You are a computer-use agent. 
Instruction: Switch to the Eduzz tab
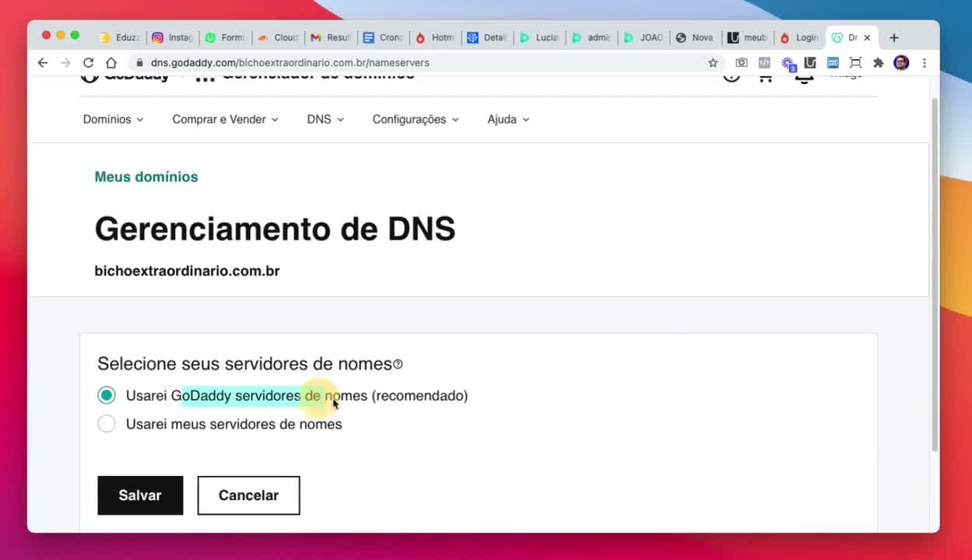[x=121, y=37]
